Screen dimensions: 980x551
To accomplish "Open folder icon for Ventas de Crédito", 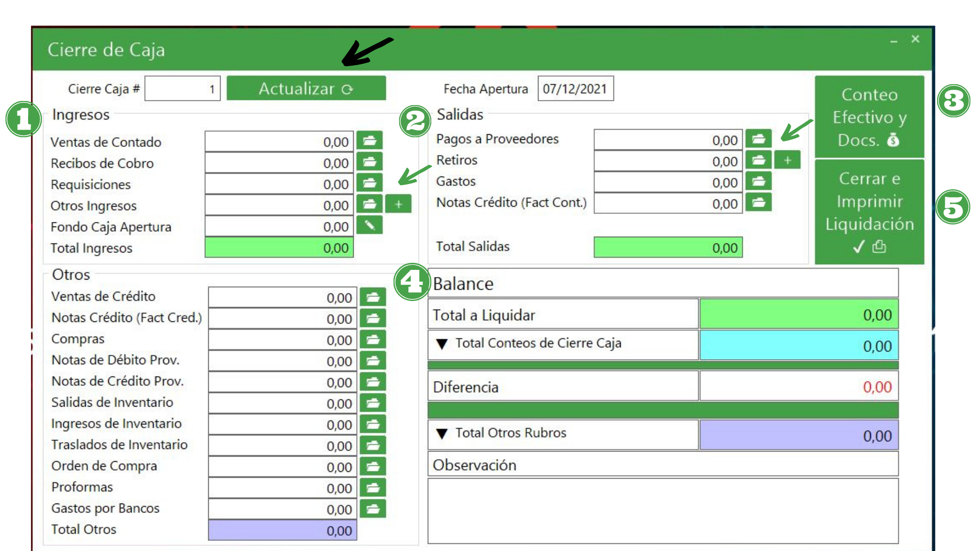I will click(x=373, y=297).
